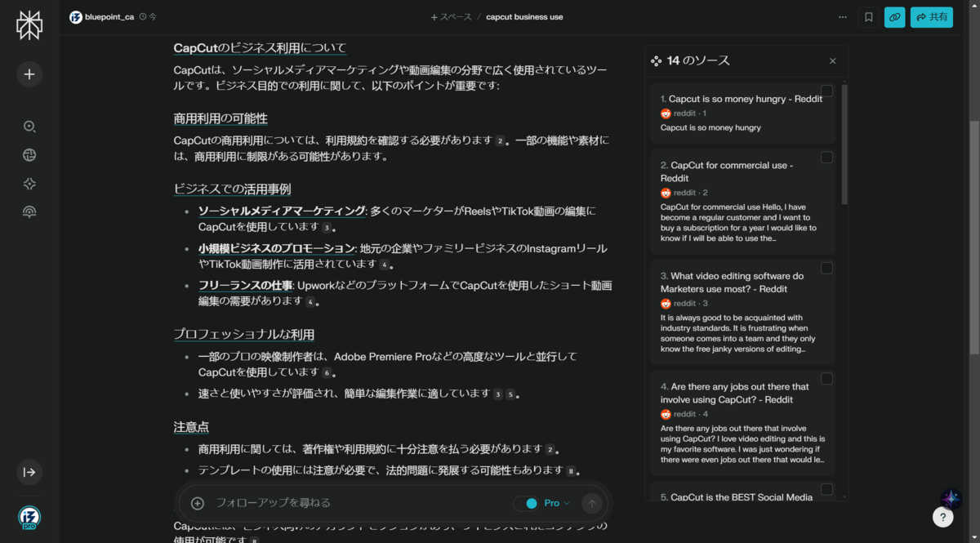Click the bluepoint_ca user name
The image size is (980, 543).
(x=109, y=17)
